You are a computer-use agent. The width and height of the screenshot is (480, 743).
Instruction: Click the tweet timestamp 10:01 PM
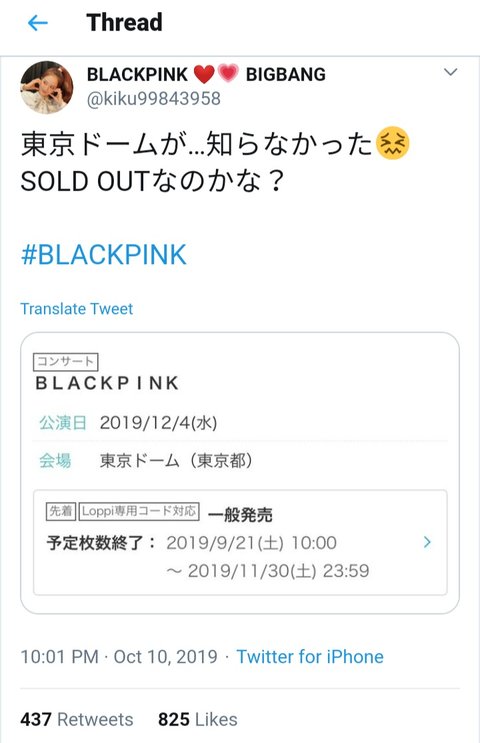click(x=59, y=657)
